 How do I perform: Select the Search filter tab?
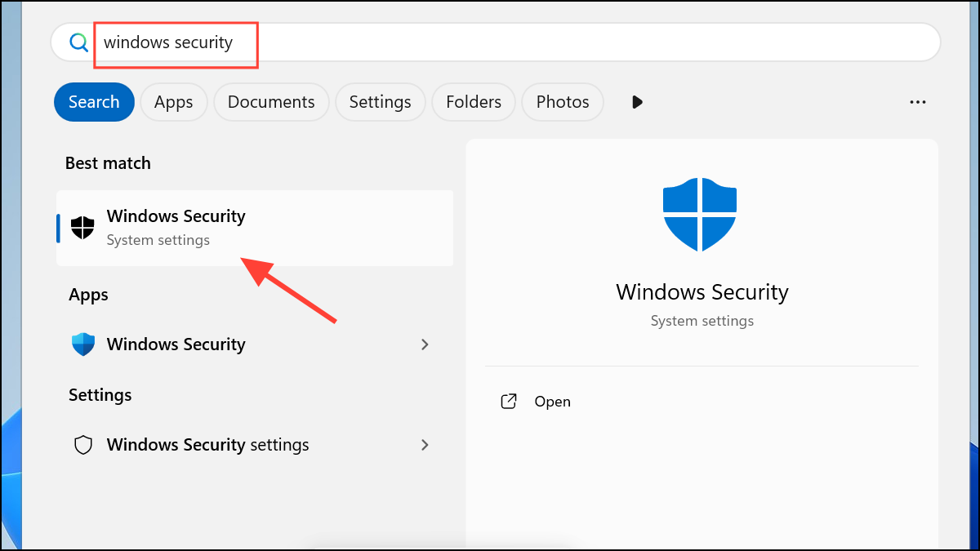click(94, 102)
